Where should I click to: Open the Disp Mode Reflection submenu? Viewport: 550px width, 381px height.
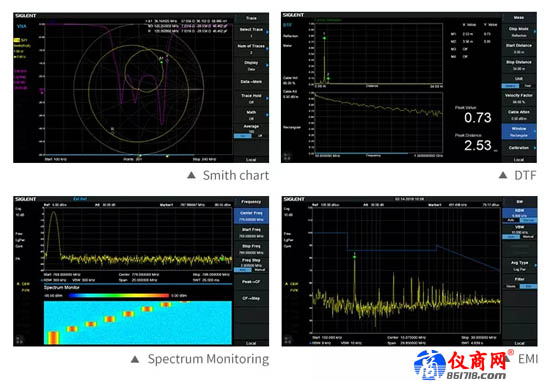pos(519,32)
